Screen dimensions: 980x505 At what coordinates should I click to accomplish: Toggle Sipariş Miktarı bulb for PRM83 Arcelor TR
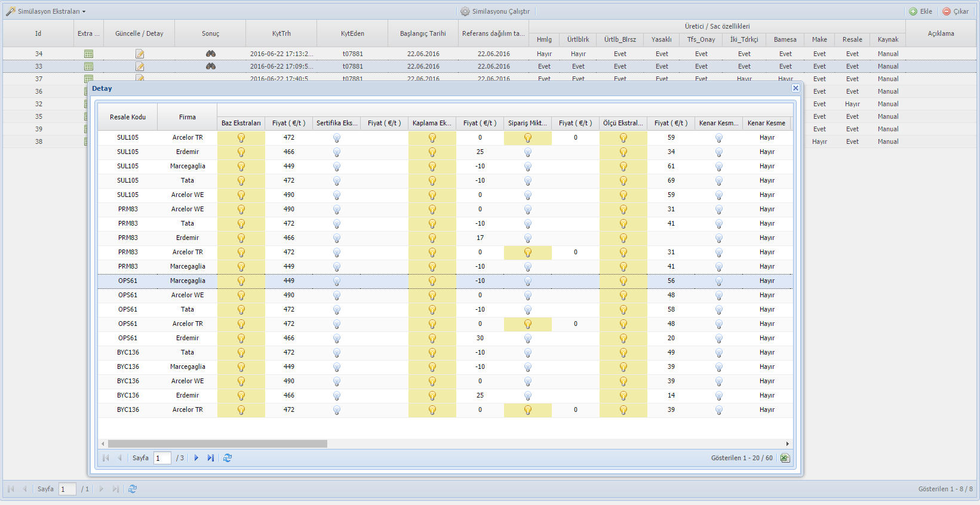528,252
